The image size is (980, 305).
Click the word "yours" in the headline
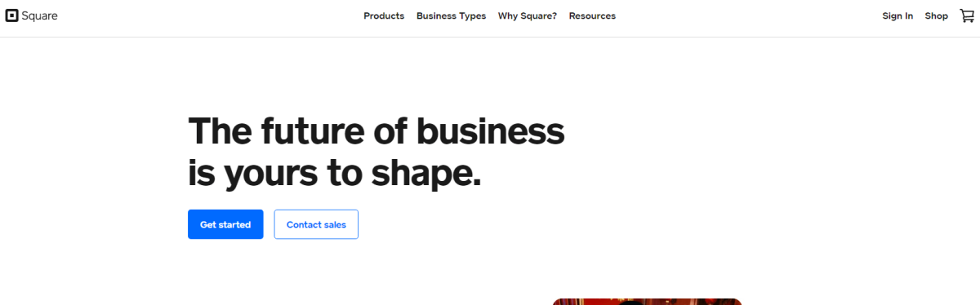coord(268,173)
